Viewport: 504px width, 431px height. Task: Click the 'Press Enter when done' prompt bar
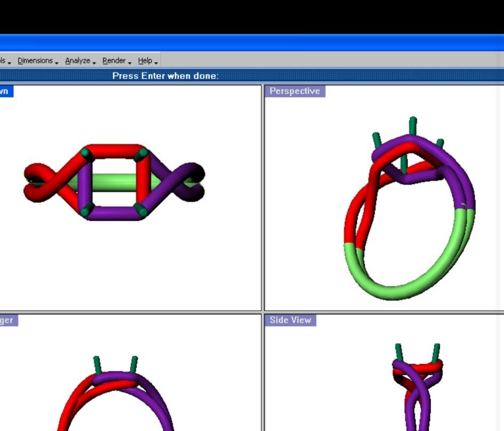point(165,76)
